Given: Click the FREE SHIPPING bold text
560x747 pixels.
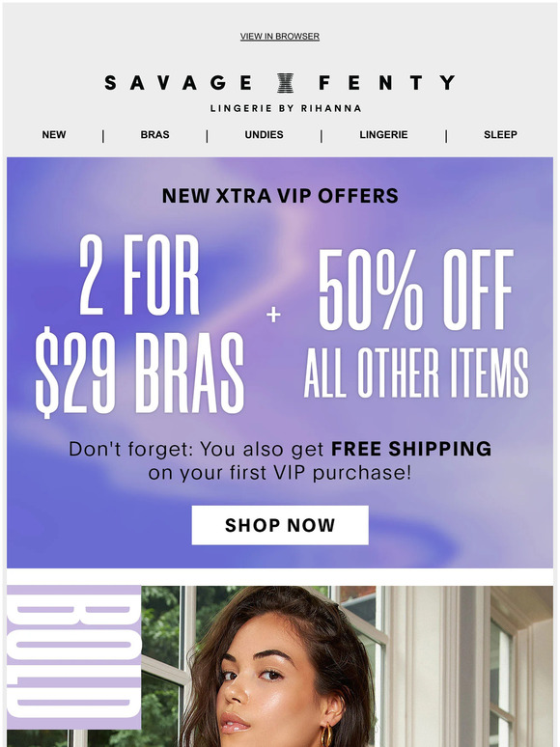Looking at the screenshot, I should pyautogui.click(x=411, y=449).
